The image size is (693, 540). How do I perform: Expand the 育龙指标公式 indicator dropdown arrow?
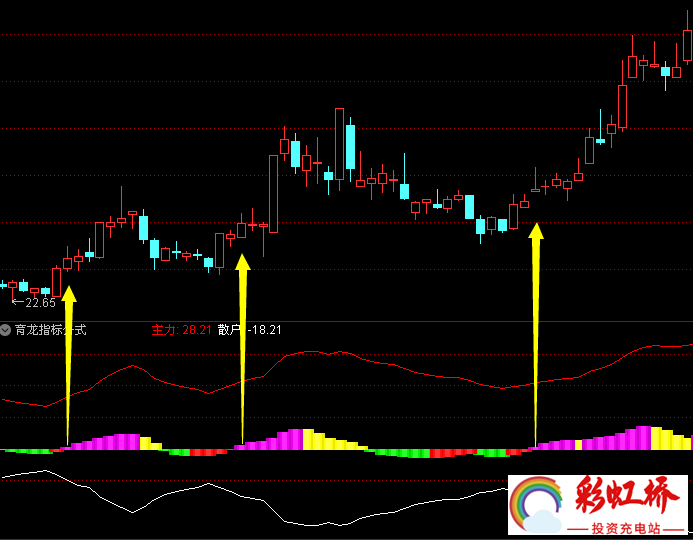pyautogui.click(x=6, y=329)
